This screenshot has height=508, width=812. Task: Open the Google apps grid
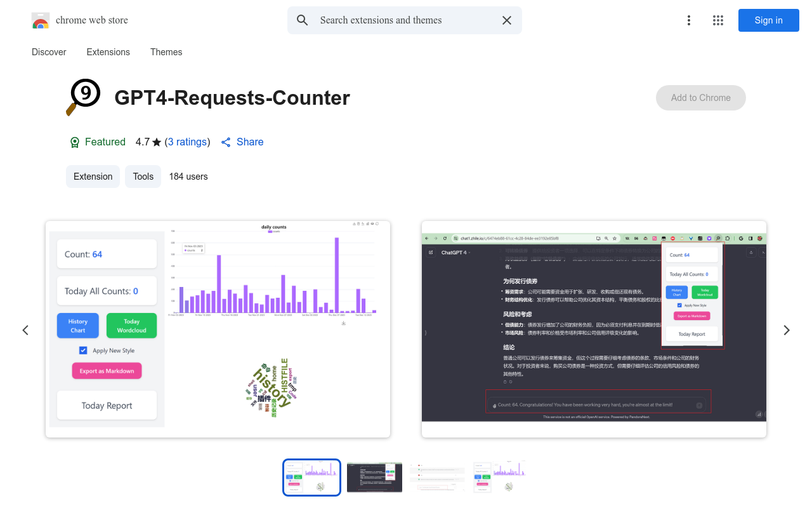pyautogui.click(x=718, y=20)
